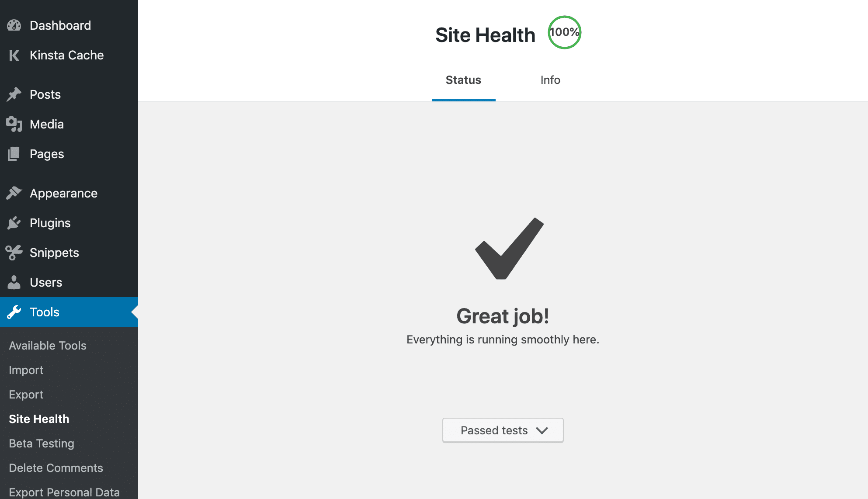Switch to the Info tab
Viewport: 868px width, 499px height.
pos(549,80)
